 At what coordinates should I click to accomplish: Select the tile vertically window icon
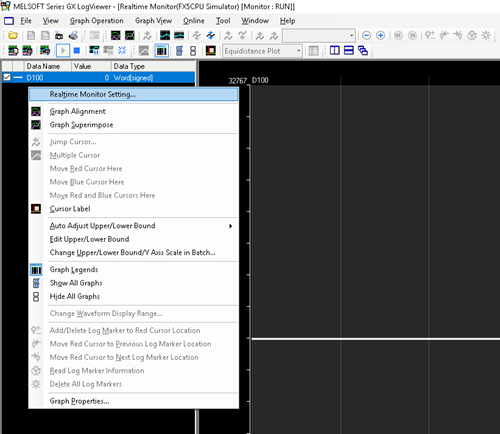point(335,51)
